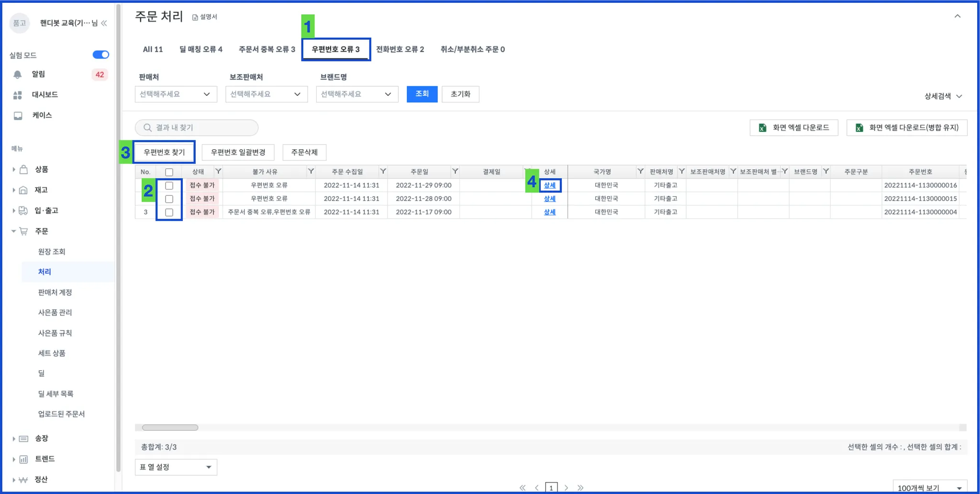Click the invoice icon next to 송장
Image resolution: width=980 pixels, height=494 pixels.
(x=23, y=438)
